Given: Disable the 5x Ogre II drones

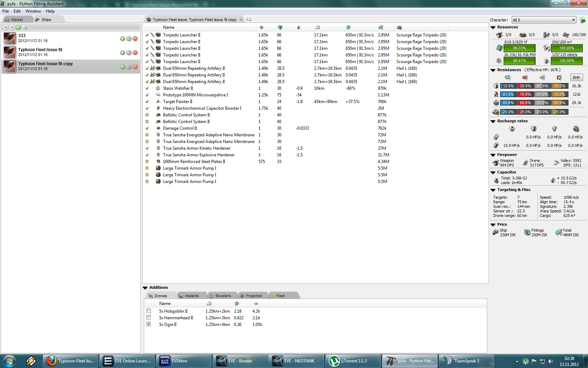Looking at the screenshot, I should pos(149,324).
